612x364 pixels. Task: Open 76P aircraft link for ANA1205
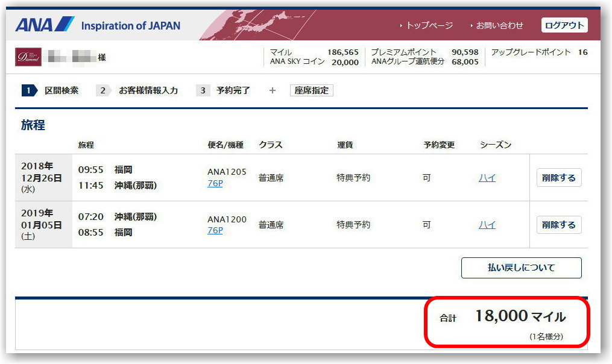[215, 183]
